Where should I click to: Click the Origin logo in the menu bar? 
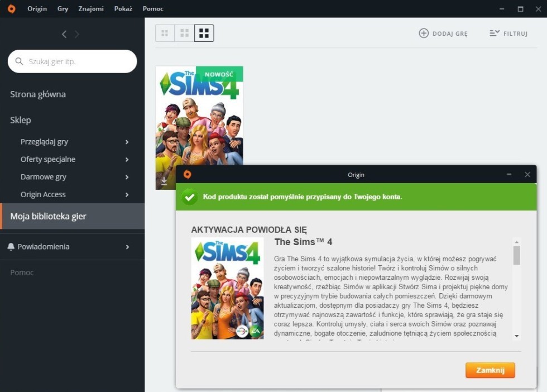12,9
